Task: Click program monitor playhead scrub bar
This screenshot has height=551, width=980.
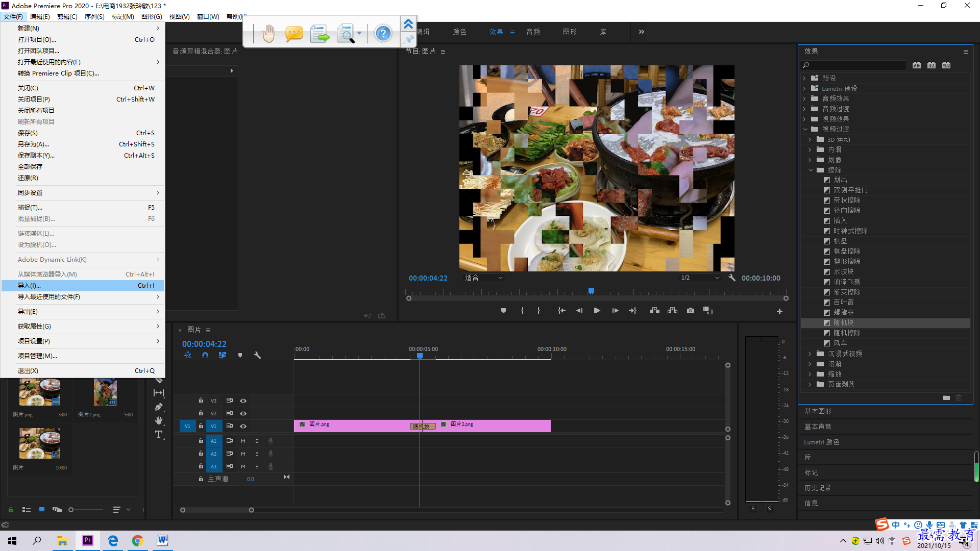Action: click(x=597, y=292)
